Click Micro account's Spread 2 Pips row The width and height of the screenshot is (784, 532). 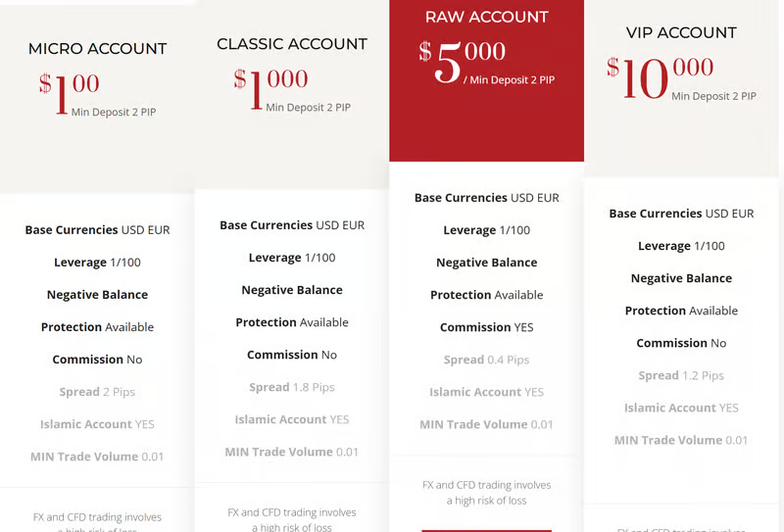pyautogui.click(x=97, y=392)
